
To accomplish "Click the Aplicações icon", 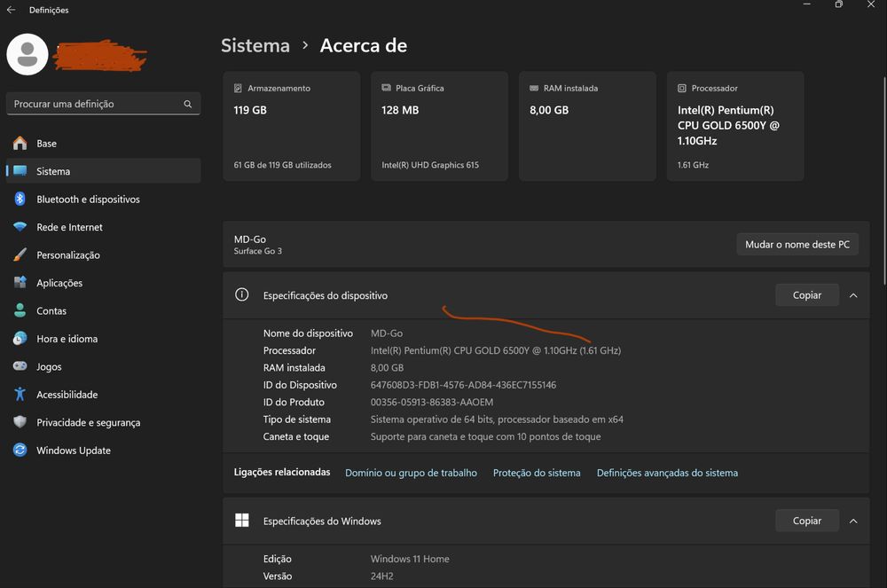I will (20, 282).
